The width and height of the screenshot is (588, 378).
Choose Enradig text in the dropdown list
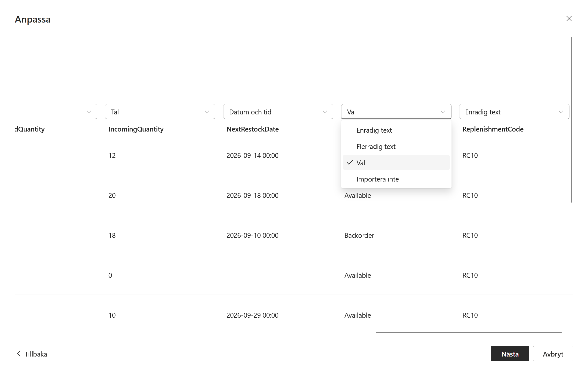(396, 130)
